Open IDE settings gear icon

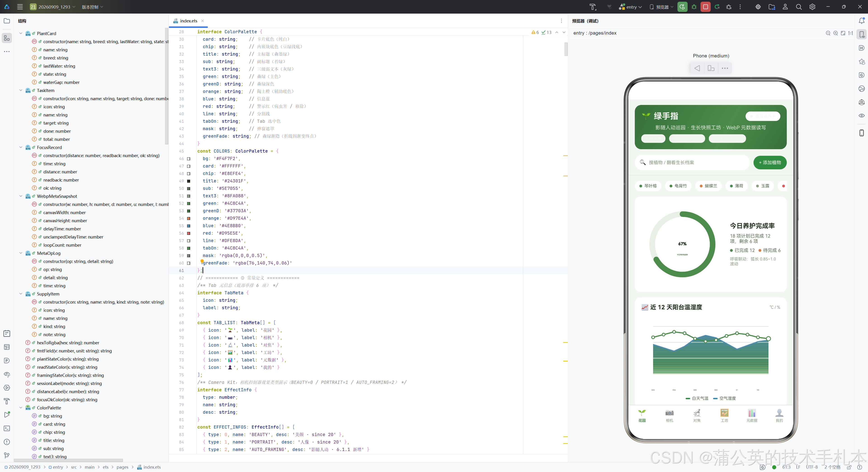[x=812, y=7]
